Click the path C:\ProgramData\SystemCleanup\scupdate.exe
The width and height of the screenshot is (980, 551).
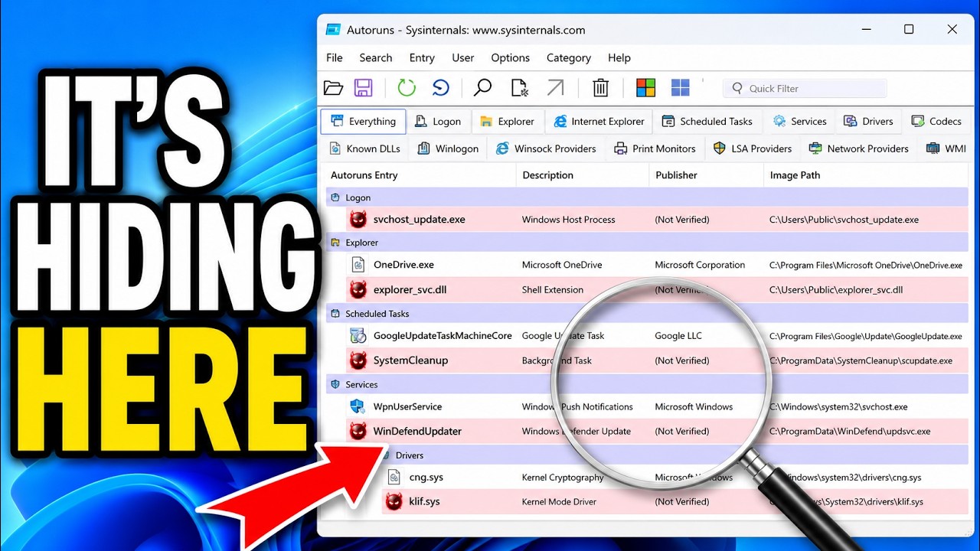(861, 360)
